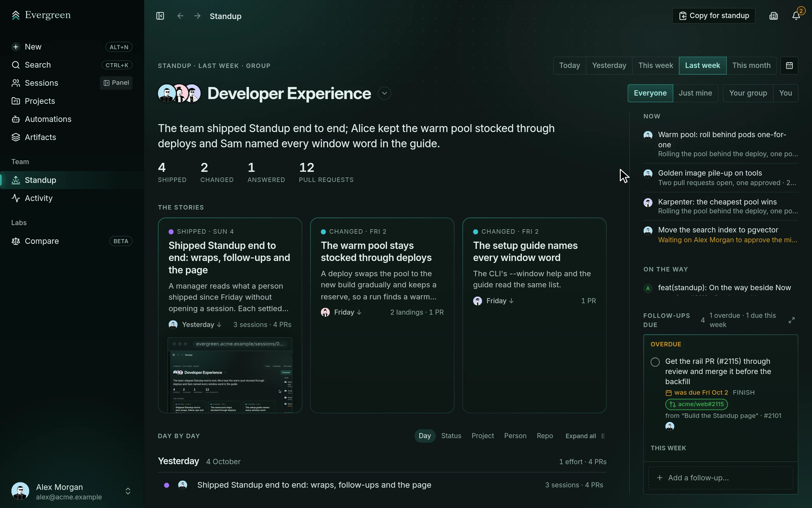This screenshot has height=508, width=812.
Task: Jump to Yesterday from Shipped Standup card
Action: [202, 325]
